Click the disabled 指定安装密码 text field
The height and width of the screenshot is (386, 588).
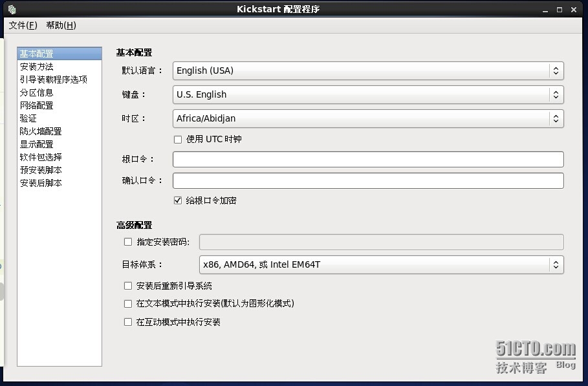[x=382, y=242]
